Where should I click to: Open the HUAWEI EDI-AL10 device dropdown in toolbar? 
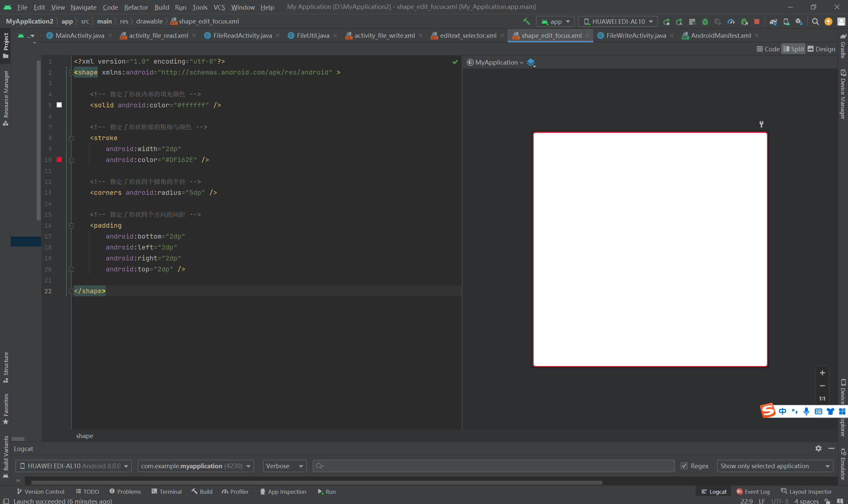coord(618,22)
